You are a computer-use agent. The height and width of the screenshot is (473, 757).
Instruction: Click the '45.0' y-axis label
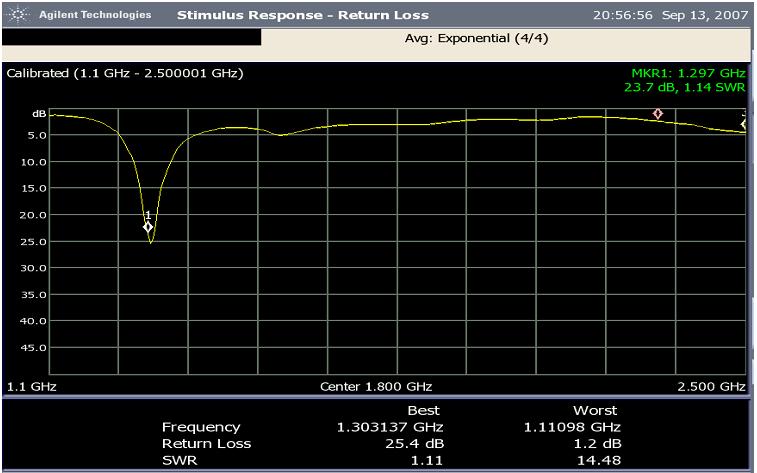[x=33, y=348]
